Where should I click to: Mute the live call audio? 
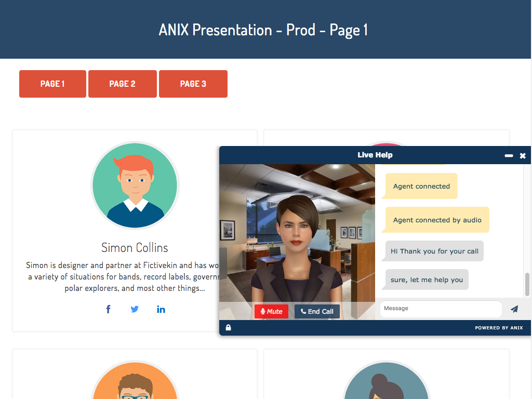(x=271, y=311)
